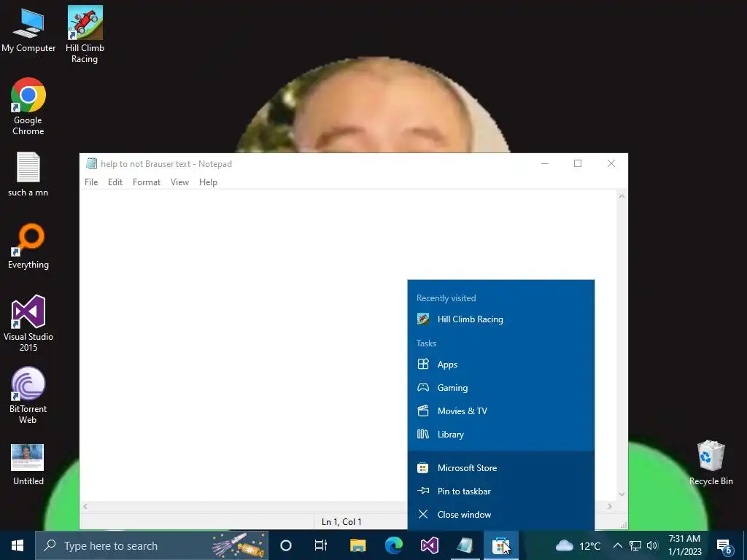The height and width of the screenshot is (560, 747).
Task: Open Notepad View menu
Action: pos(179,182)
